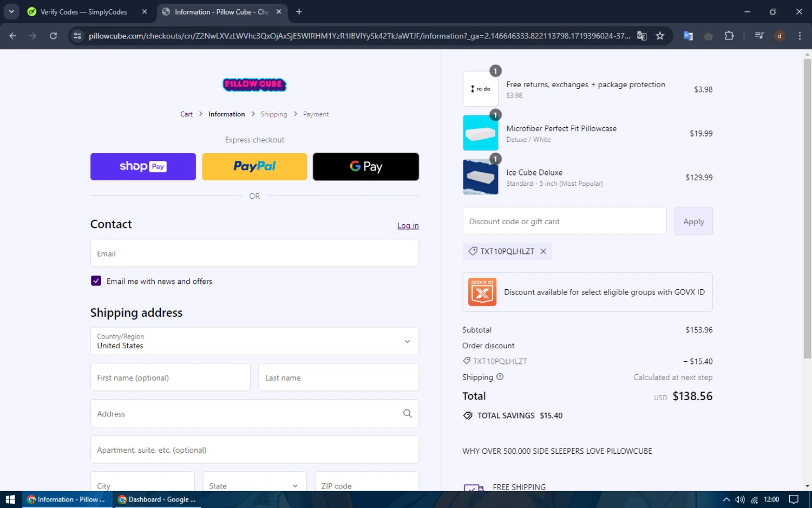Reload the checkout page
The image size is (812, 508).
click(53, 36)
